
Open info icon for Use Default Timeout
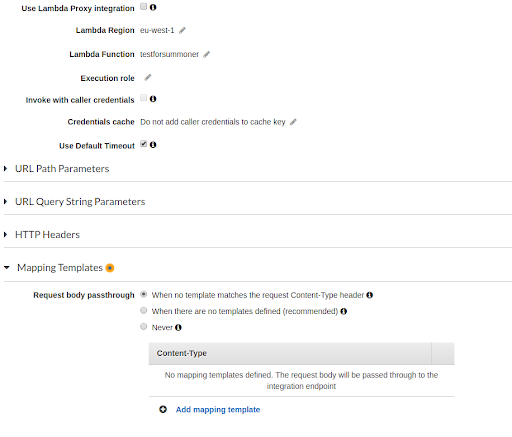tap(153, 145)
